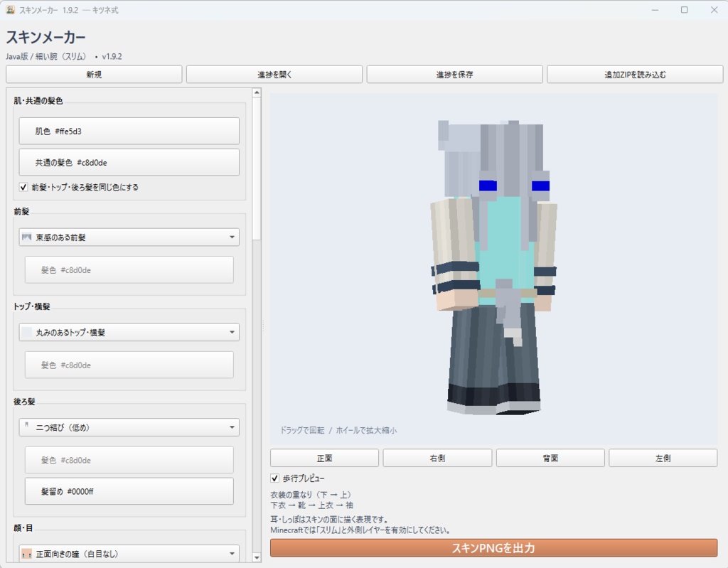Click the 後ろ髪 section label
Viewport: 728px width, 568px height.
24,402
